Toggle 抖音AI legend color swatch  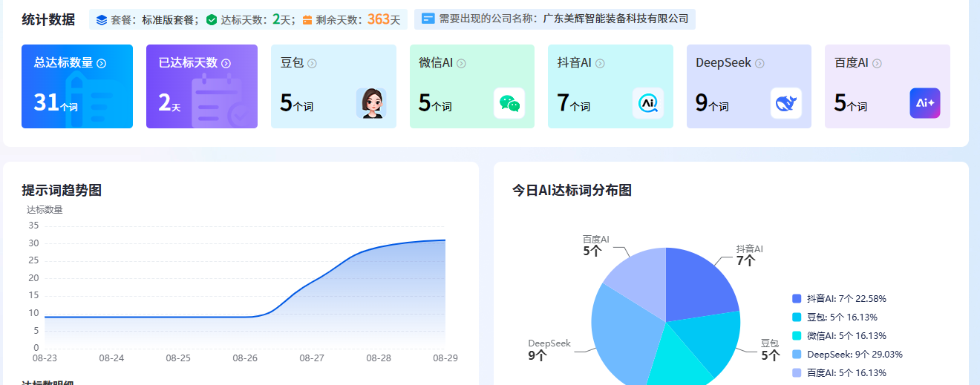pyautogui.click(x=797, y=299)
